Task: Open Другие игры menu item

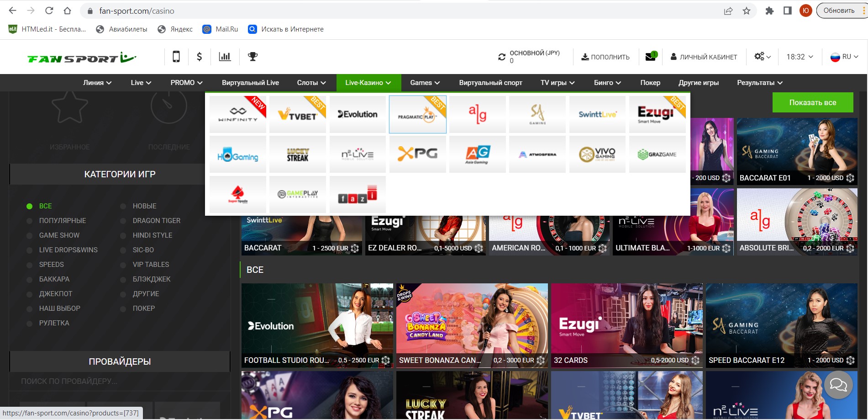Action: pos(699,83)
